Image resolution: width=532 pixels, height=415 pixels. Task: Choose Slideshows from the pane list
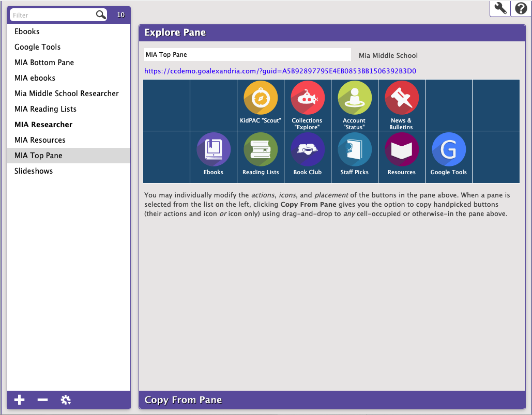[34, 171]
